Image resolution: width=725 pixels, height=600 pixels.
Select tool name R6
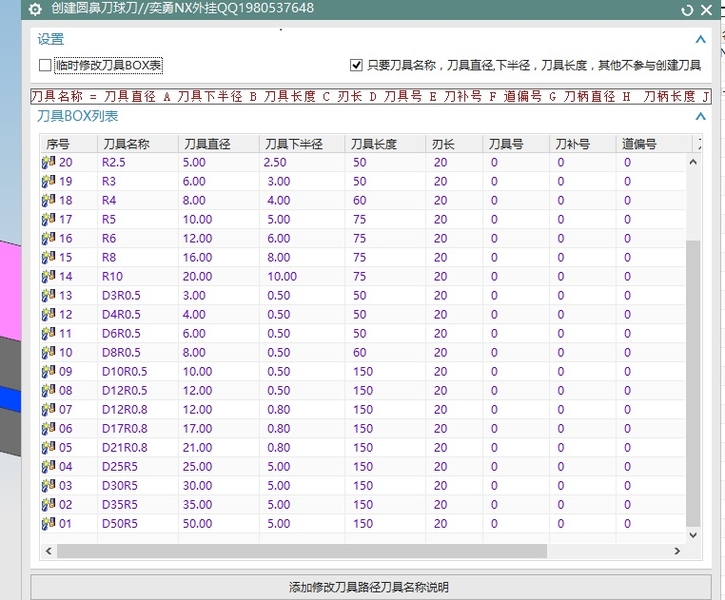[109, 238]
